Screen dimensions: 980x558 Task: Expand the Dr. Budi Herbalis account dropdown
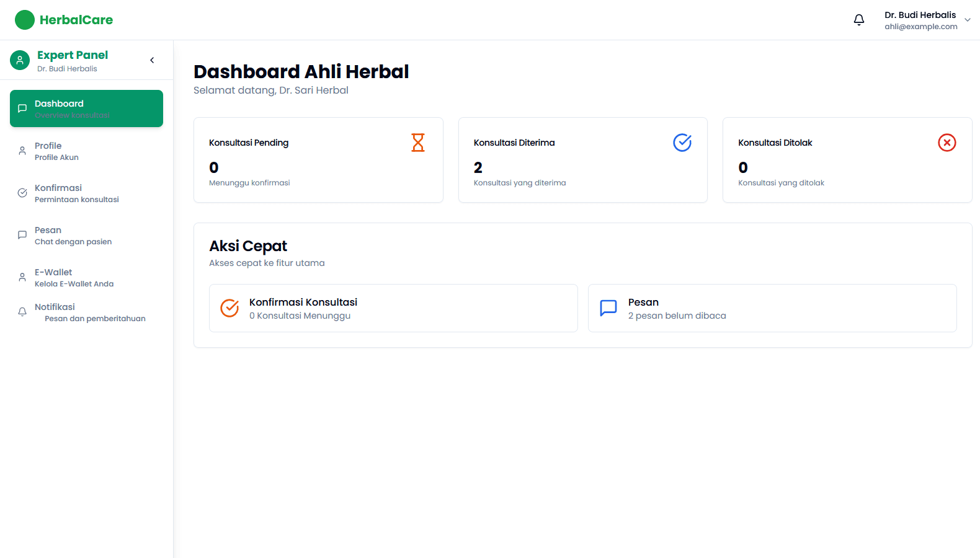coord(967,20)
